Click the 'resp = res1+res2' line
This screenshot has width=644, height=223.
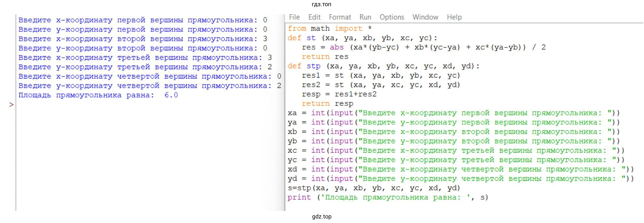(339, 94)
